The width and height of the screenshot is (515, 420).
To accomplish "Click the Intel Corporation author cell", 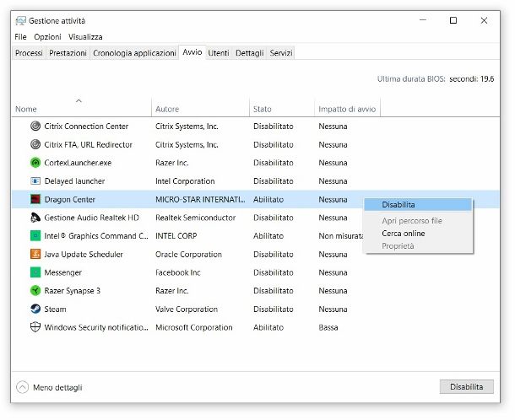I will [x=185, y=181].
